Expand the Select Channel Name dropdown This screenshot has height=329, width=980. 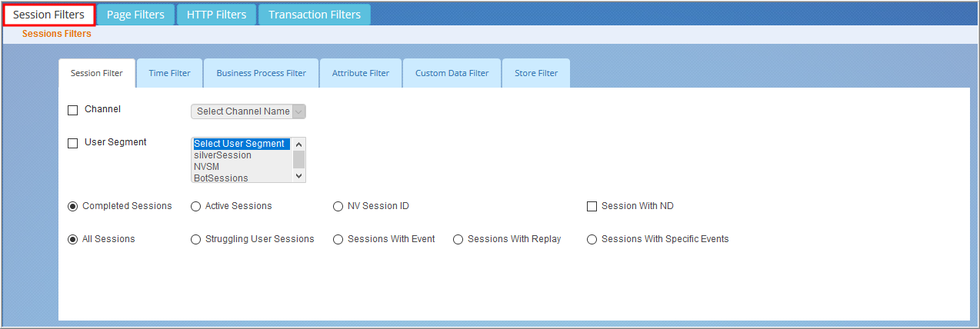point(248,111)
